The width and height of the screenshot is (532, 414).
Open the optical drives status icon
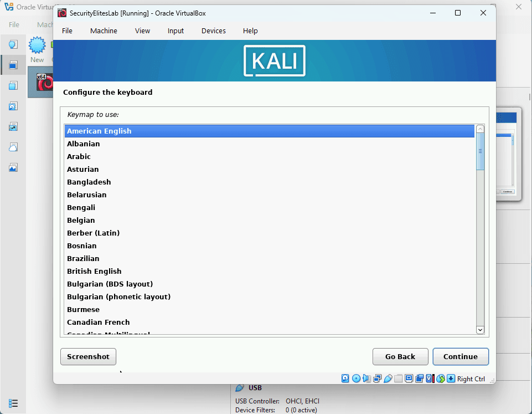click(x=356, y=378)
